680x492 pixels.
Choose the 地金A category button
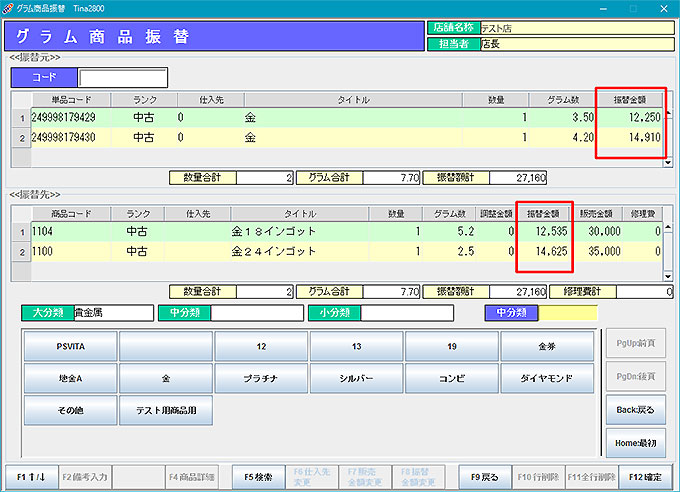pos(70,378)
